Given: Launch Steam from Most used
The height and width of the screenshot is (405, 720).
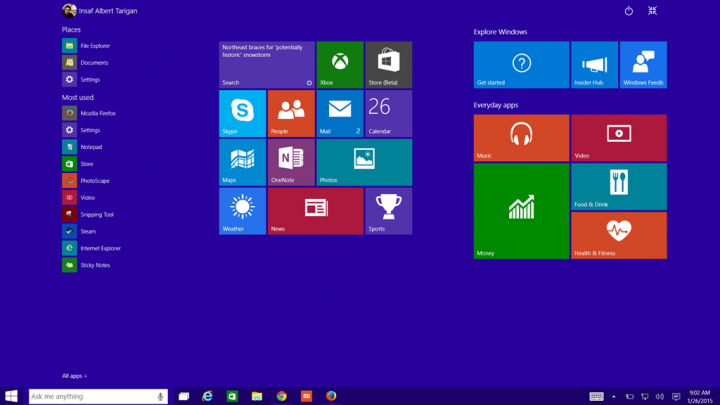Looking at the screenshot, I should [79, 231].
